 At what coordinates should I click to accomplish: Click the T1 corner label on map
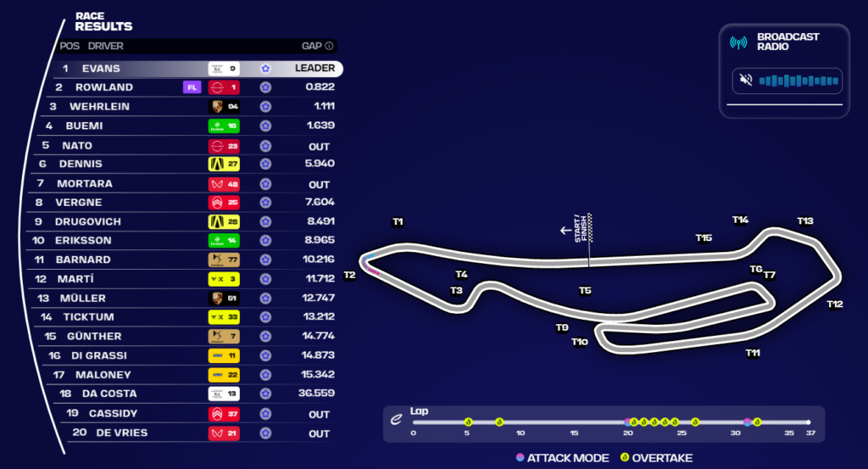pos(398,222)
